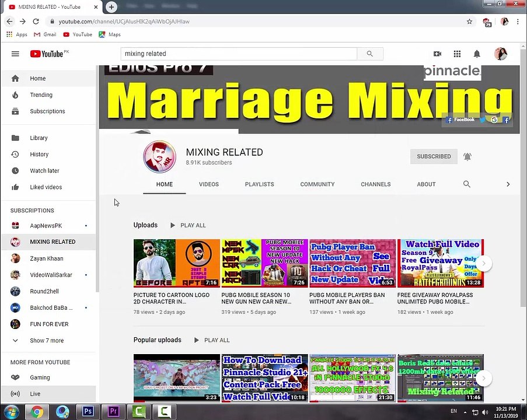This screenshot has width=527, height=420.
Task: Open the Gmail bookmark
Action: 45,34
